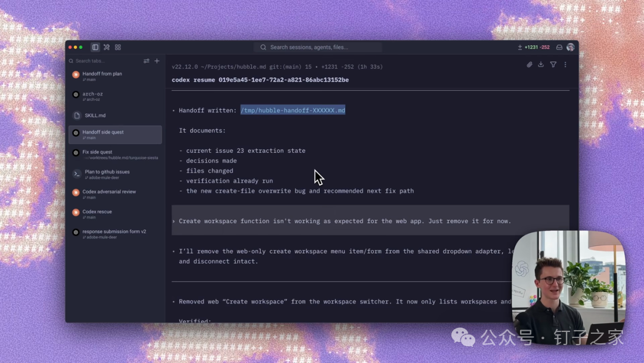
Task: Open the tab filter settings icon
Action: 146,61
